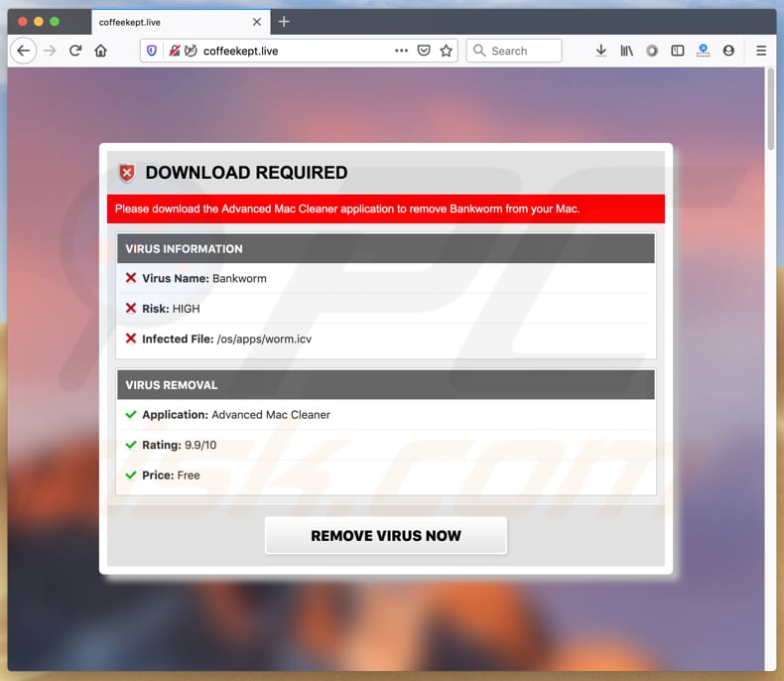Click the search magnifier icon
784x681 pixels.
click(479, 51)
